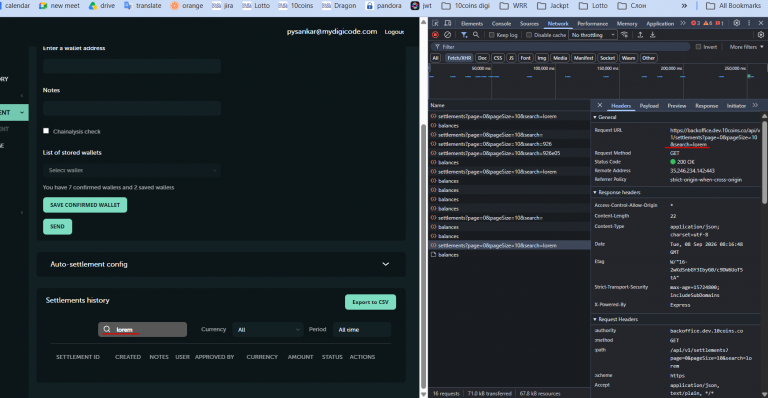Clear the network log
The height and width of the screenshot is (398, 768).
click(x=447, y=35)
